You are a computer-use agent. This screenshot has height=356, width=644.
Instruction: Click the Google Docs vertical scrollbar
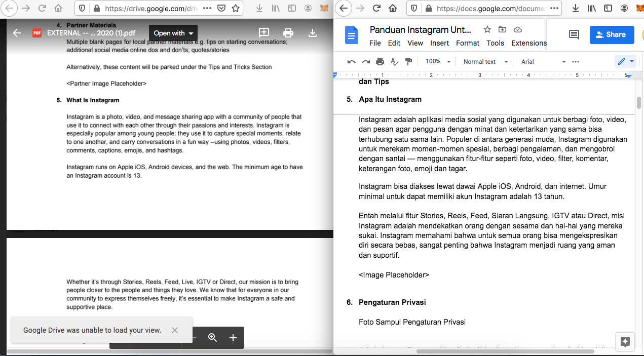(x=639, y=102)
